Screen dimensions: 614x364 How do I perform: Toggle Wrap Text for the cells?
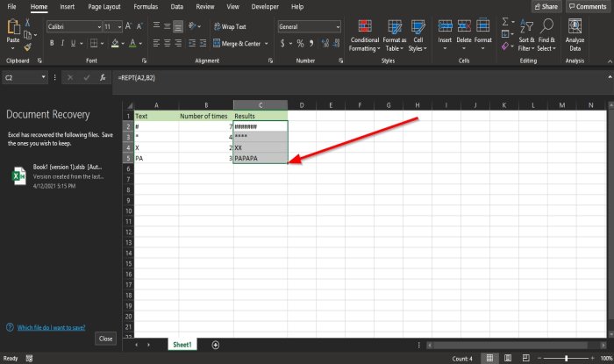pyautogui.click(x=229, y=27)
